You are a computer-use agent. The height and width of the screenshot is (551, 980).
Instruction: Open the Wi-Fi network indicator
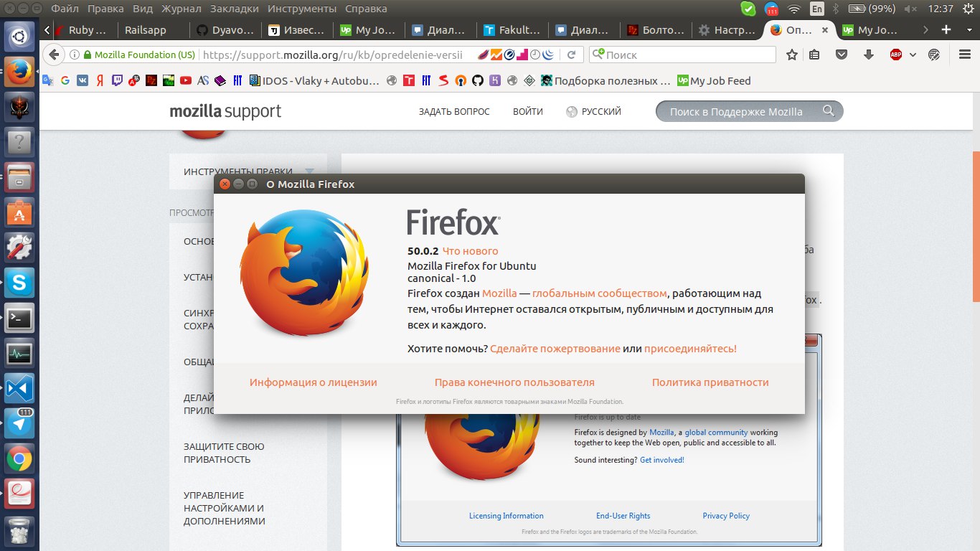(x=793, y=9)
